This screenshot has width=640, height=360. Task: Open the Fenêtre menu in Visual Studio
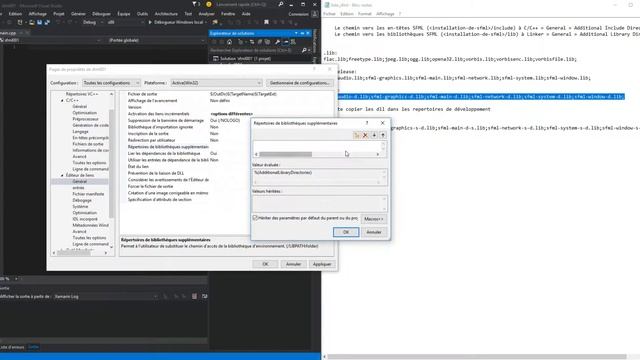228,14
